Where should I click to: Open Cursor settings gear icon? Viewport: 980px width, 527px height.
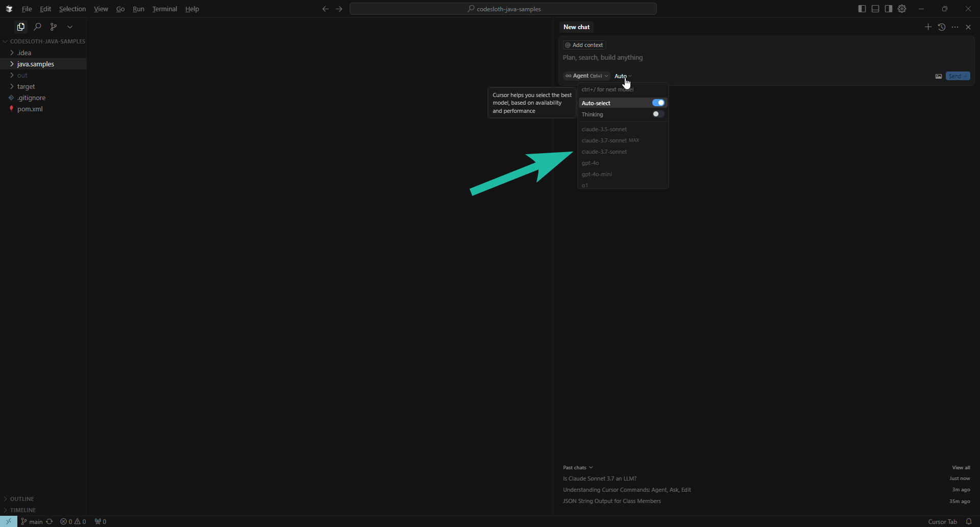pyautogui.click(x=902, y=9)
